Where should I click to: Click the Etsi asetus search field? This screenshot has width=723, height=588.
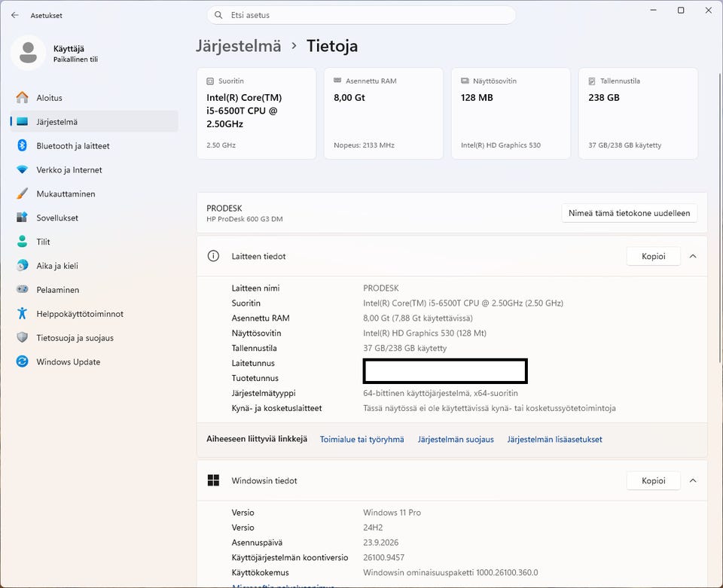click(361, 15)
